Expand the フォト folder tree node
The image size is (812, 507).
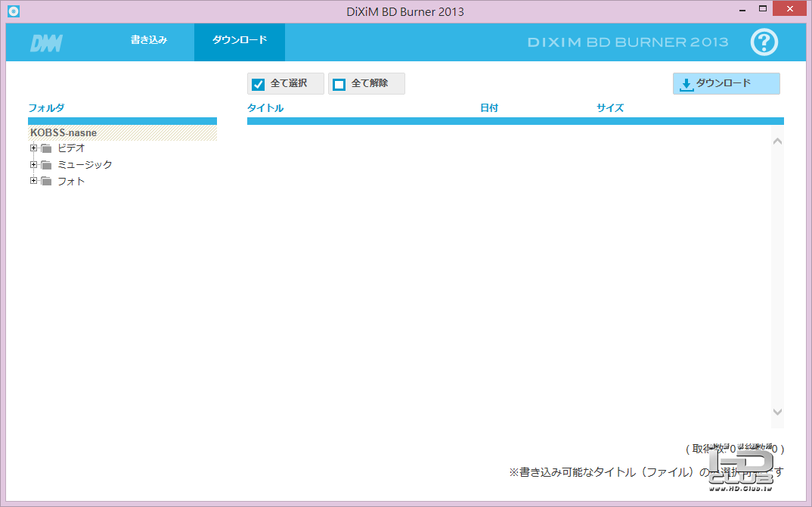(34, 181)
